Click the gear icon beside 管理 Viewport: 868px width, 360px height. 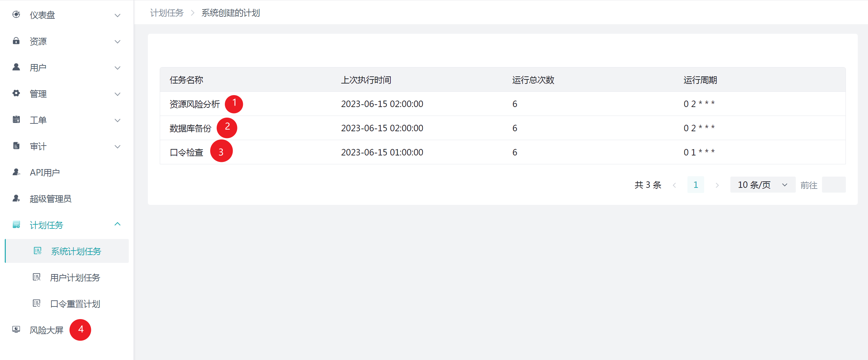point(16,93)
